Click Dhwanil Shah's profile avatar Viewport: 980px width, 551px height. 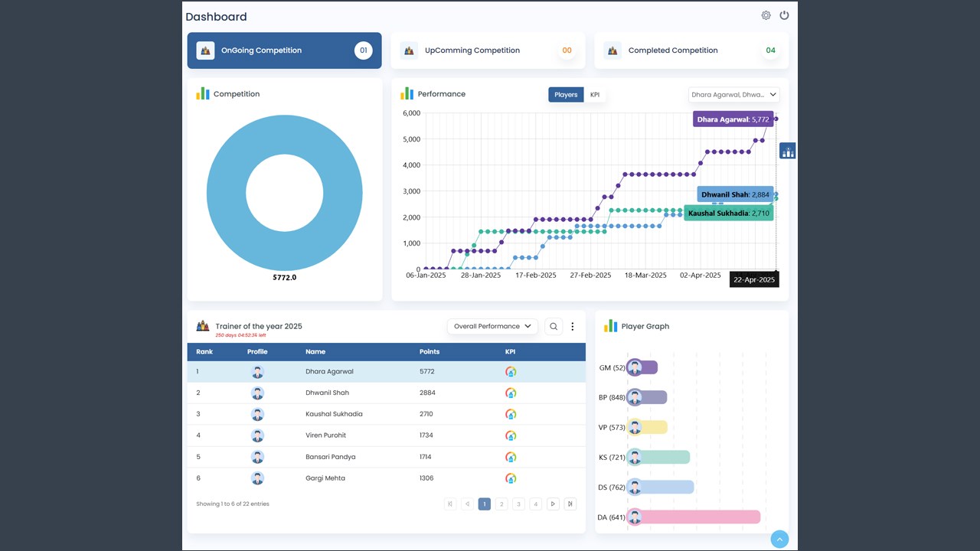257,393
